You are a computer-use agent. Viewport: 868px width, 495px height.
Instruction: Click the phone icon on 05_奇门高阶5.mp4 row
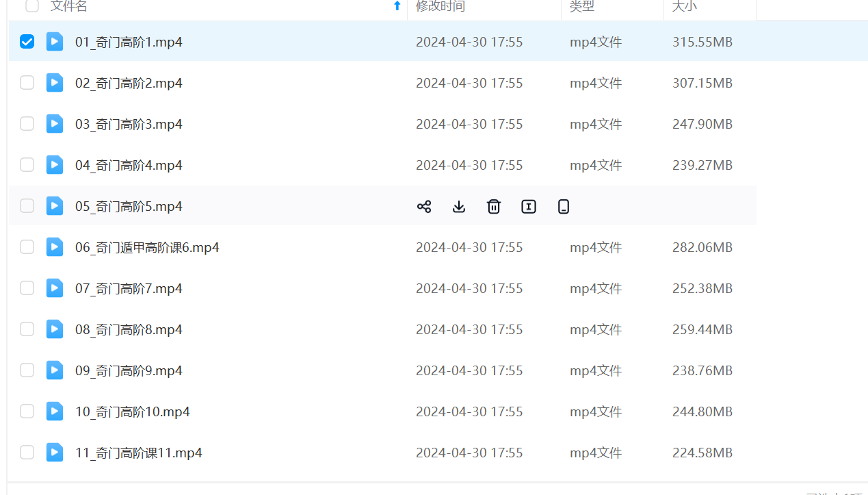564,207
